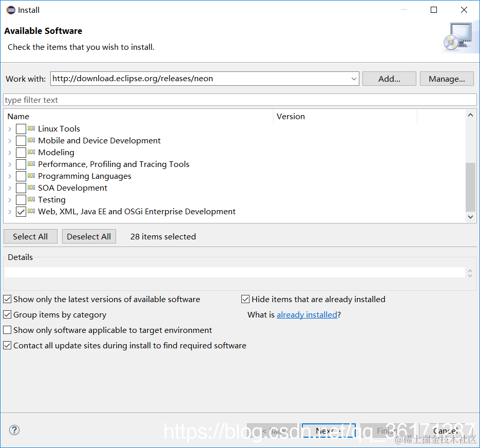Click the Add... button
Screen dimensions: 480x448
click(x=389, y=79)
